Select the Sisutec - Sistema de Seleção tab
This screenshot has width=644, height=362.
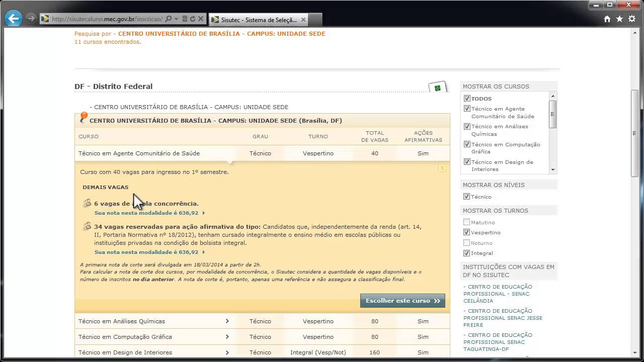pos(258,20)
